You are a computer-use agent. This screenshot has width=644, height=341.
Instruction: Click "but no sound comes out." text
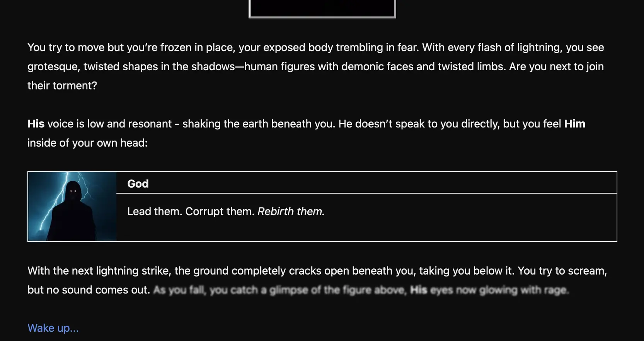pos(89,290)
